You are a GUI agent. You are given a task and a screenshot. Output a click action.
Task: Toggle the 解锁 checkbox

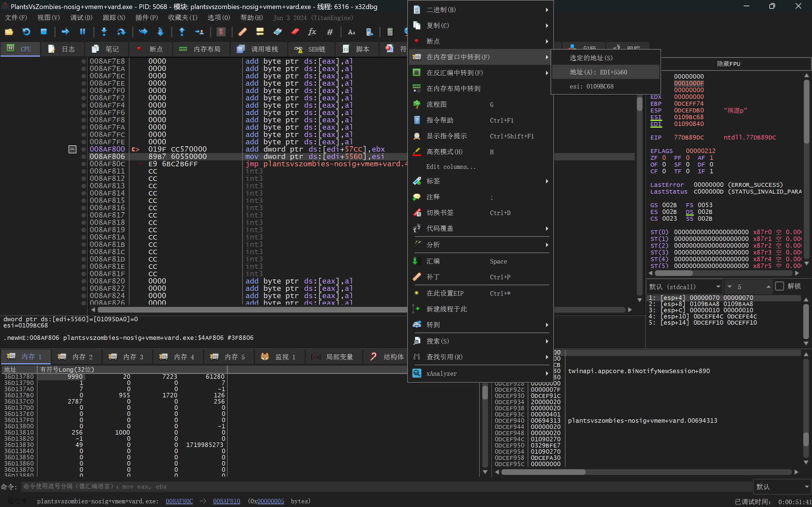click(x=780, y=286)
